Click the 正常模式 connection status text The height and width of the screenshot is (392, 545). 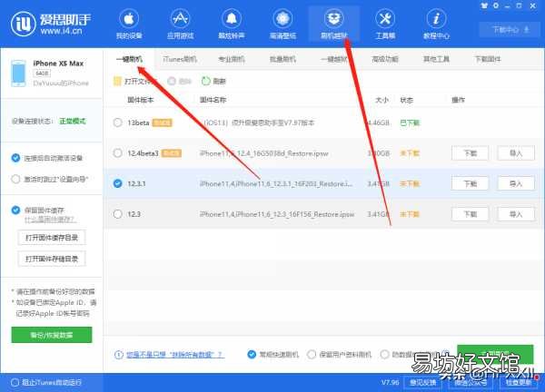[x=73, y=121]
